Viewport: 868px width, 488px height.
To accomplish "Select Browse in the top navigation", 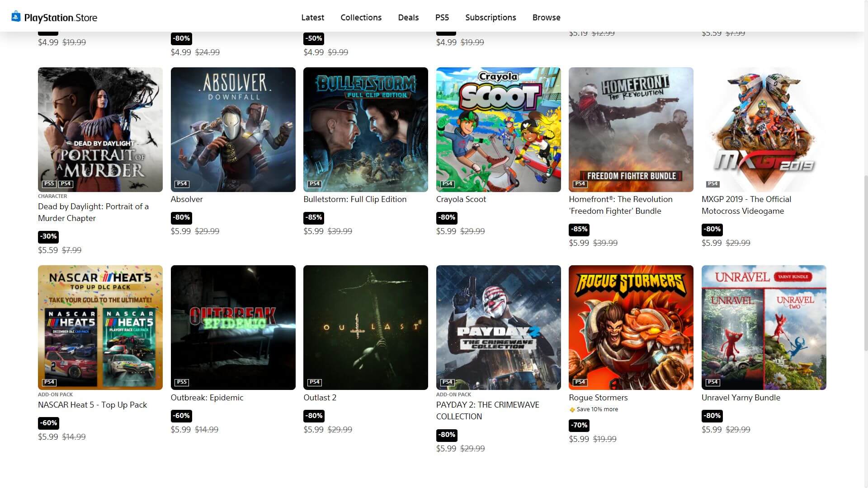I will point(546,17).
